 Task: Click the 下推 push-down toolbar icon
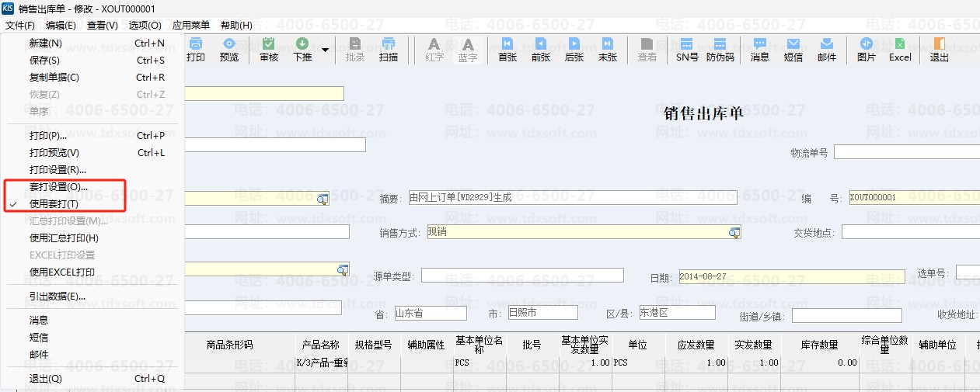coord(302,50)
